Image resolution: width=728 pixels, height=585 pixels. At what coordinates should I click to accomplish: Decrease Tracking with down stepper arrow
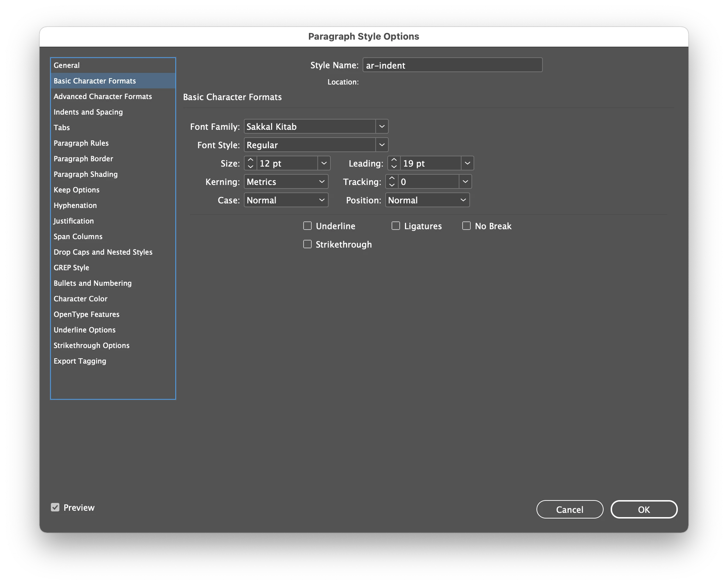click(392, 185)
